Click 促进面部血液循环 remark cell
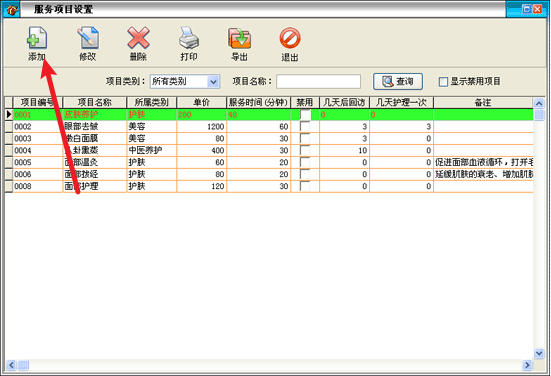 click(x=483, y=162)
